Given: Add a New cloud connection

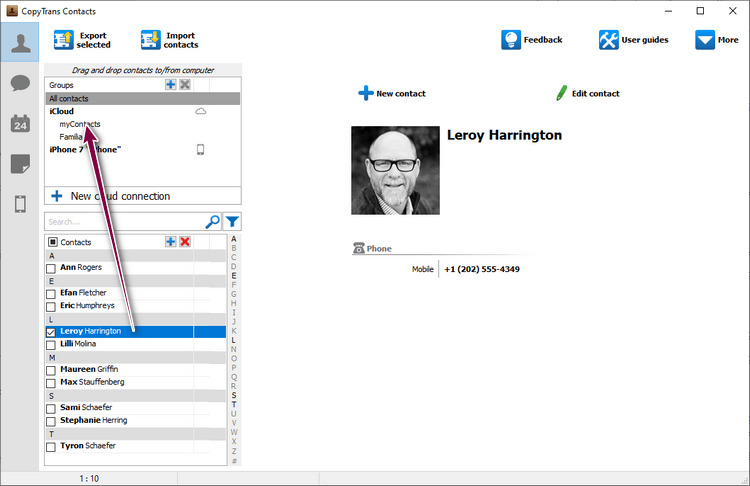Looking at the screenshot, I should tap(143, 196).
